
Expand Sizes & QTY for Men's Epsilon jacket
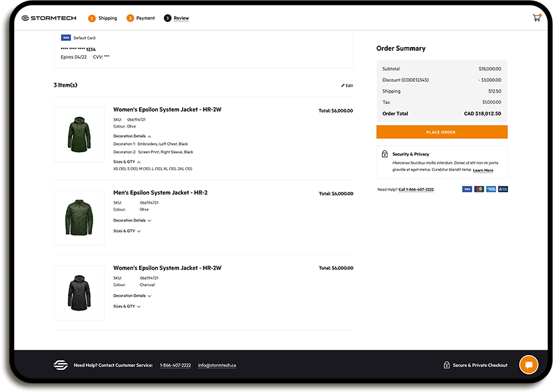click(x=127, y=231)
